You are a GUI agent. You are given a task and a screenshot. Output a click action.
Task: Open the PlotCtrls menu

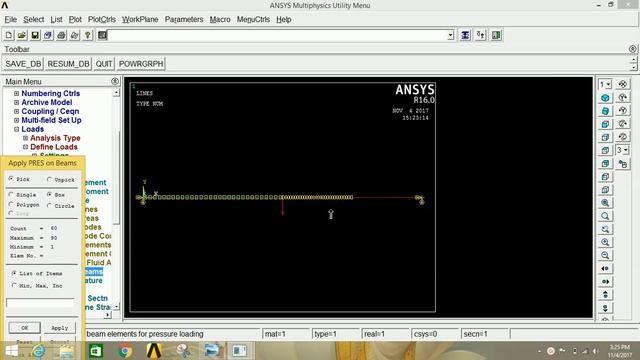tap(102, 20)
